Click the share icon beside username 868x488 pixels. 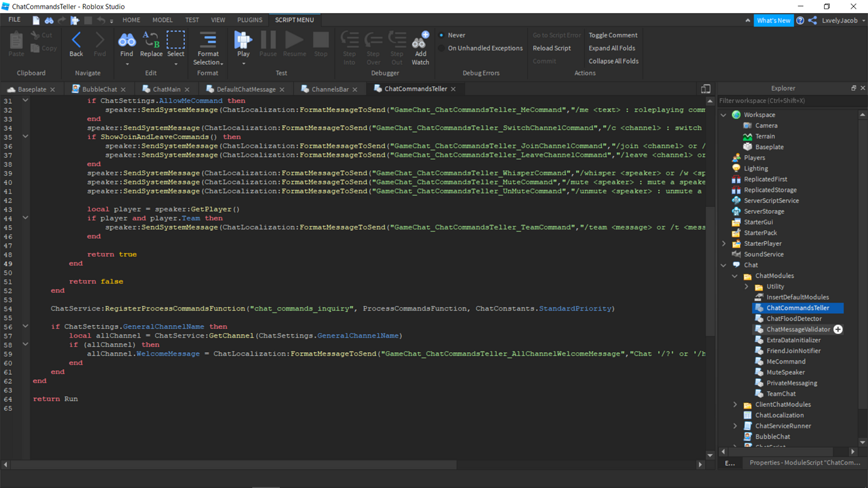(813, 20)
